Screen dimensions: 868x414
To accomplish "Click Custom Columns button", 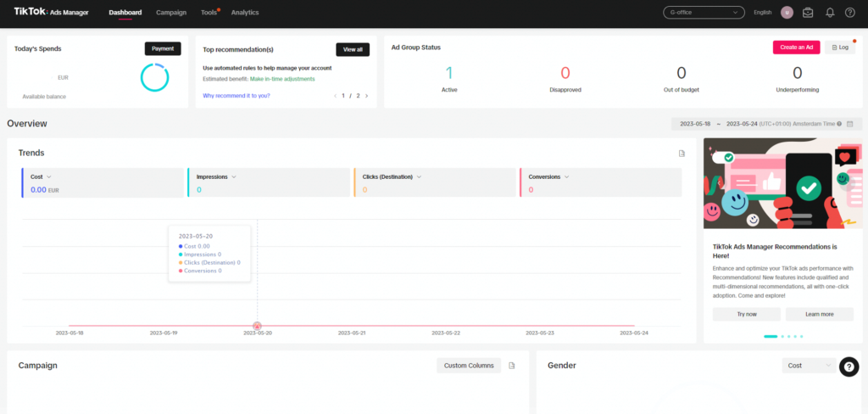I will [468, 366].
